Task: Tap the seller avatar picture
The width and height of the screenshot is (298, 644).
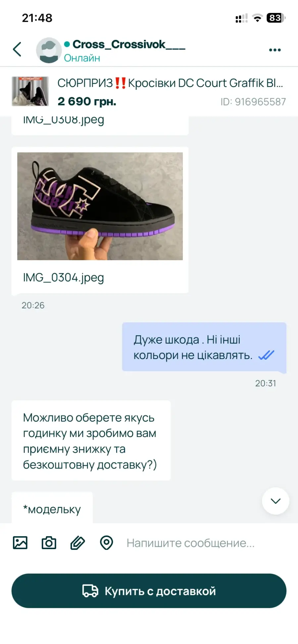Action: tap(49, 50)
